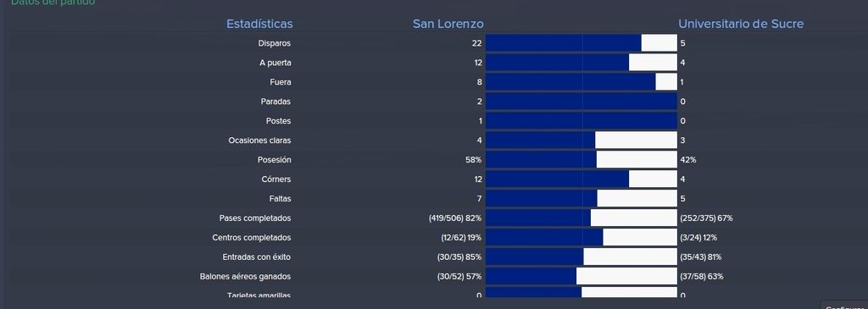Screen dimensions: 868x309
Task: Click the Posesión bar for San Lorenzo
Action: click(x=541, y=160)
